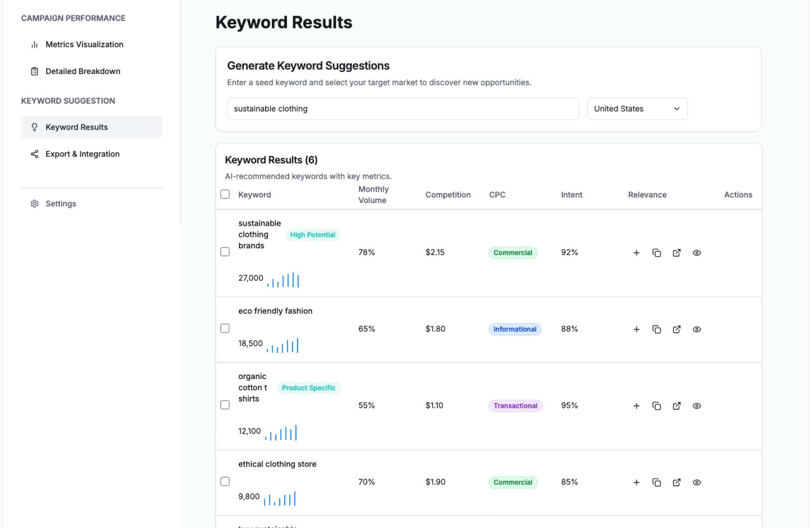Click the Monthly Volume column header
The height and width of the screenshot is (528, 812).
(x=373, y=195)
